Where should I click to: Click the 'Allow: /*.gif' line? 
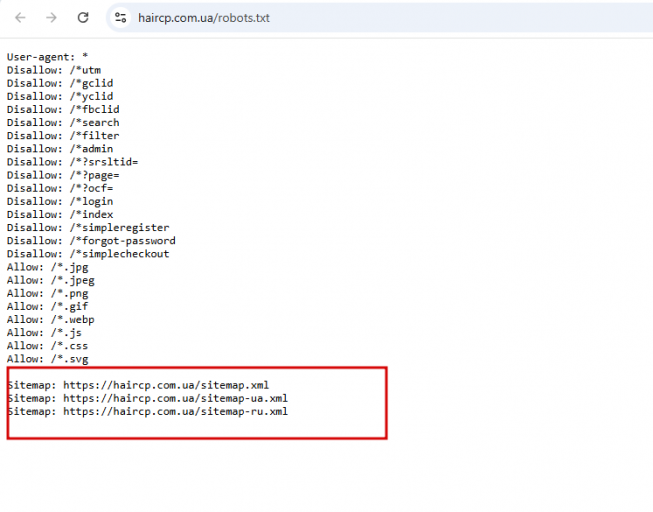point(47,306)
